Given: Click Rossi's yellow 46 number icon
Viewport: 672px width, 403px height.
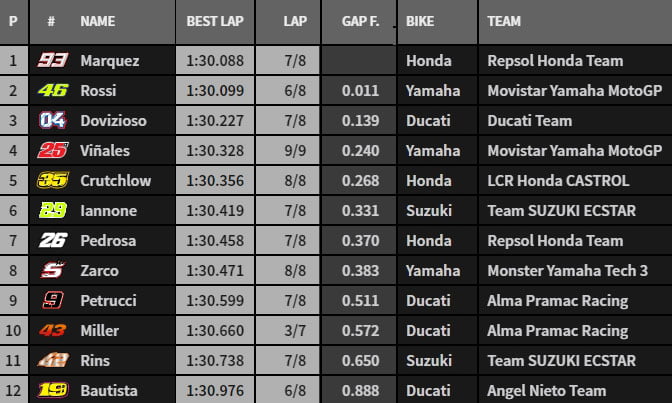Looking at the screenshot, I should 51,90.
